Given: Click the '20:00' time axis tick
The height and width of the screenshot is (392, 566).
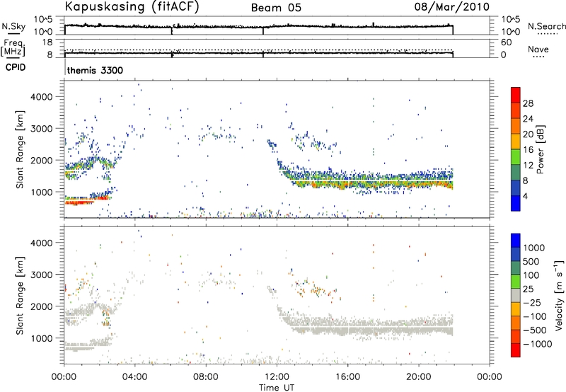Looking at the screenshot, I should [x=418, y=377].
